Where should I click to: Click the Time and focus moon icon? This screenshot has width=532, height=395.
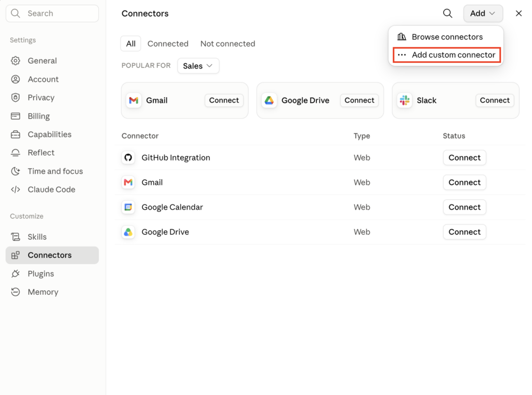[15, 171]
